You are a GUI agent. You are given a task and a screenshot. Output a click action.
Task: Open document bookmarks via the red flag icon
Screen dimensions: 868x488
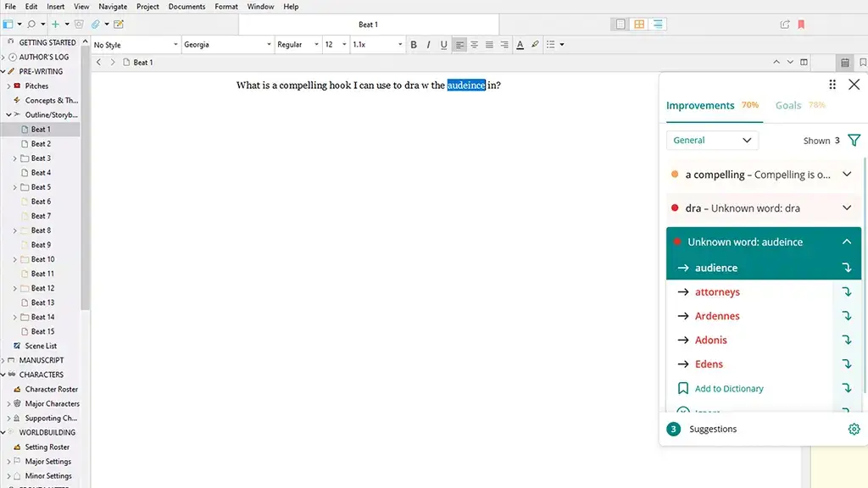pos(801,25)
